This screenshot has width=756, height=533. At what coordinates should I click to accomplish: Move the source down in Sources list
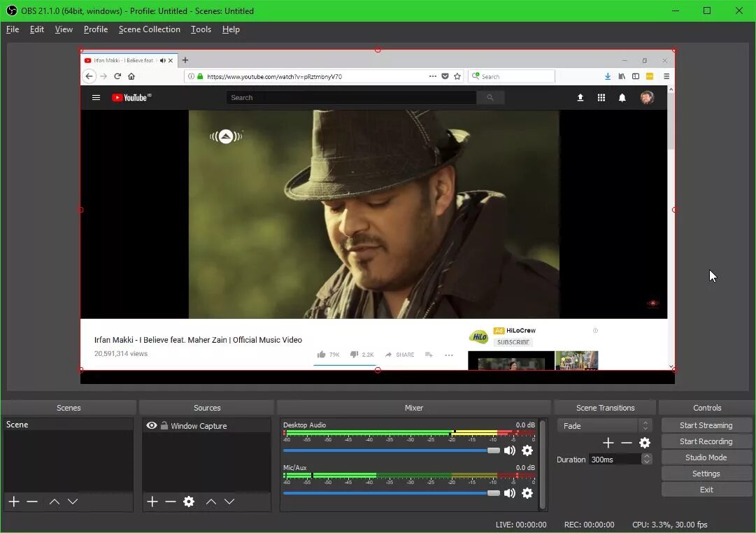pos(229,502)
